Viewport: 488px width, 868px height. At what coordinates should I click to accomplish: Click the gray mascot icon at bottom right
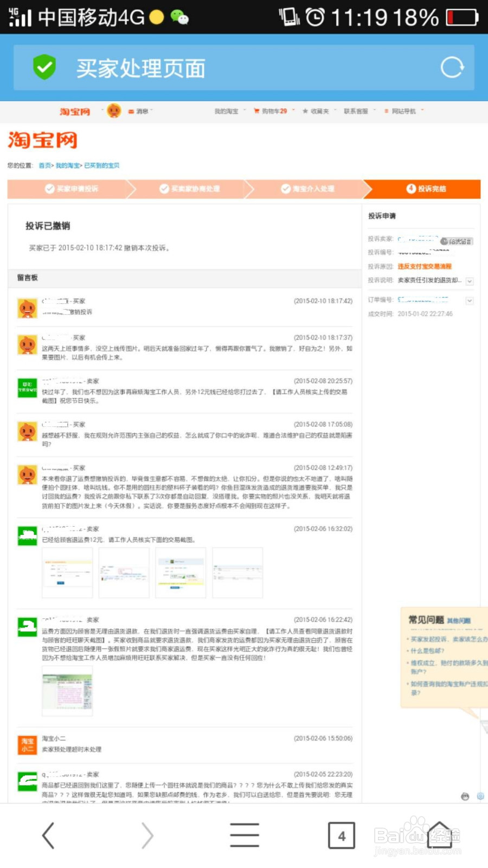(x=465, y=796)
